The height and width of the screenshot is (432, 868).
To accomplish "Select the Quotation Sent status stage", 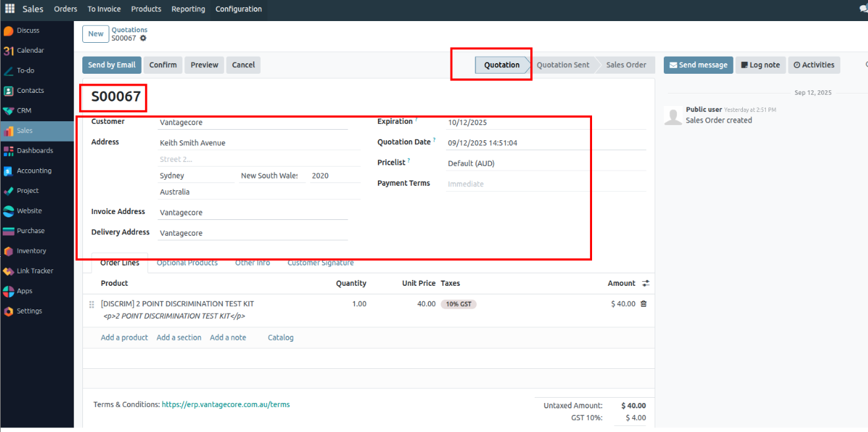I will 562,65.
